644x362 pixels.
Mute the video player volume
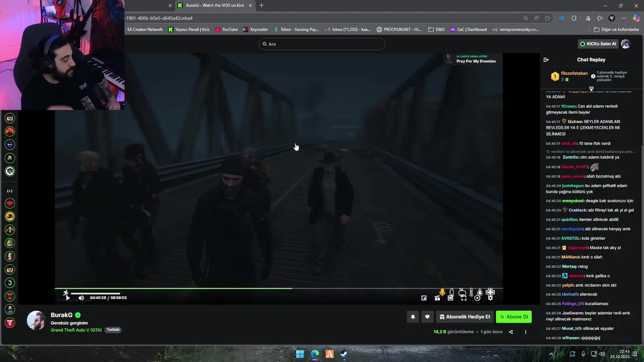click(81, 298)
